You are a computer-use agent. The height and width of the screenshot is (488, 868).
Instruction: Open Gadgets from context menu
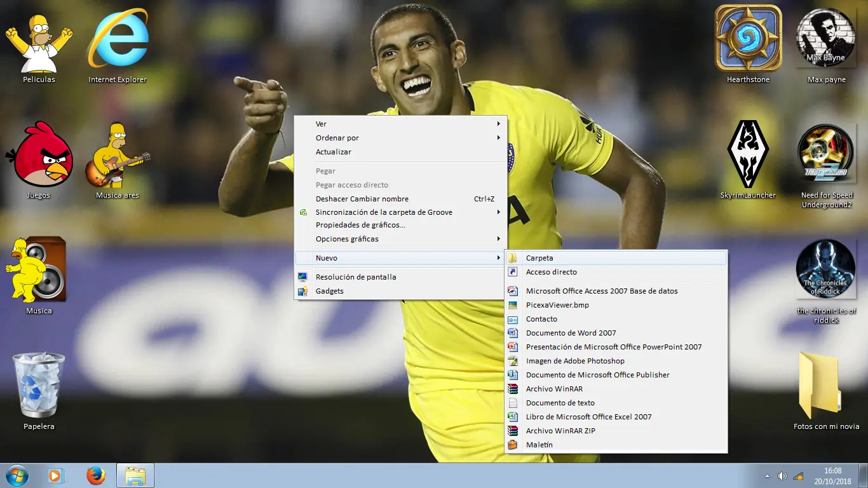400,291
